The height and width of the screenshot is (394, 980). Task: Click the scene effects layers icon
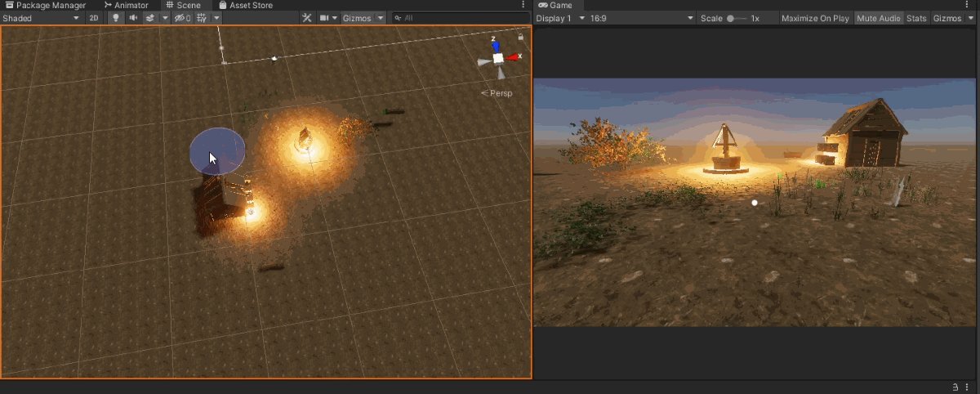click(x=150, y=18)
